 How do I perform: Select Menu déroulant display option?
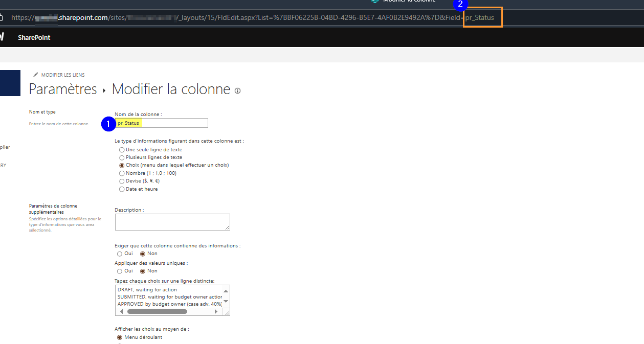click(120, 337)
